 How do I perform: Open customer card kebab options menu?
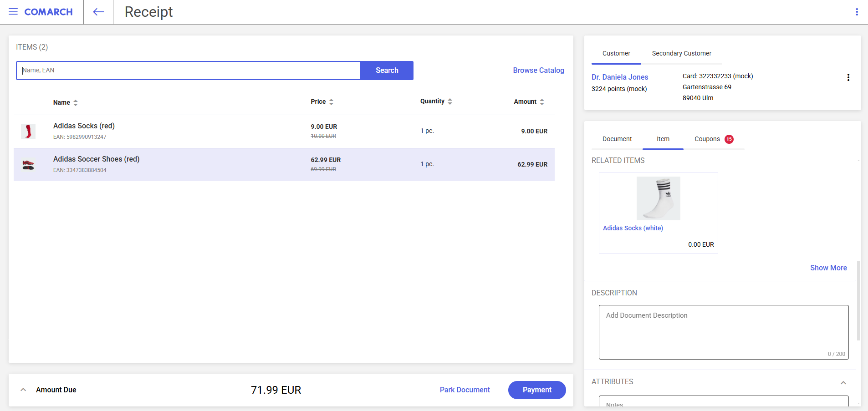pos(848,77)
